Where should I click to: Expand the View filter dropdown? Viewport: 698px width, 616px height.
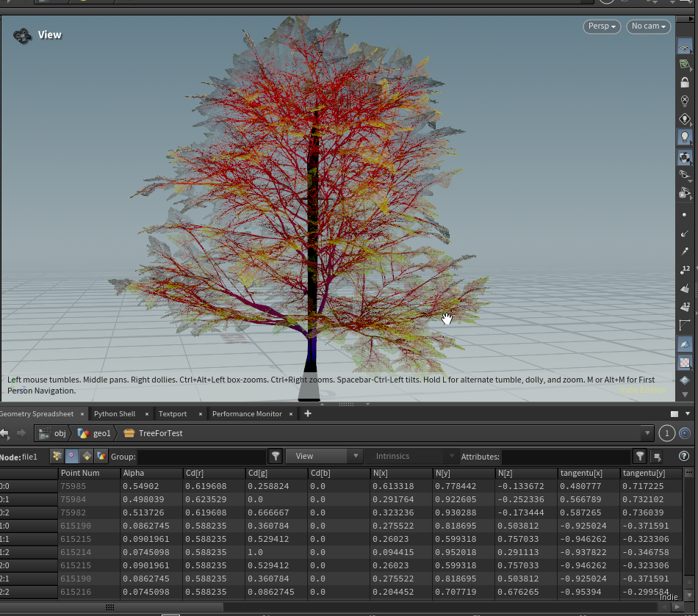pyautogui.click(x=323, y=456)
